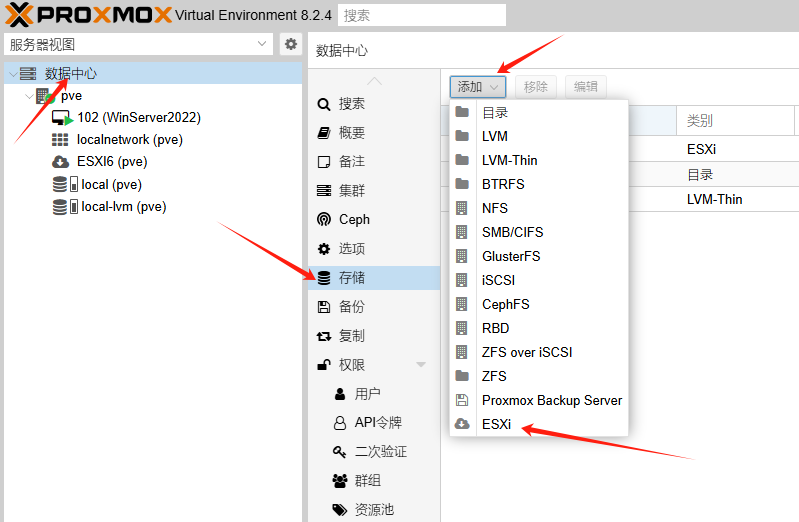Click the WinServer2022 VM monitor icon
This screenshot has width=799, height=522.
tap(62, 118)
